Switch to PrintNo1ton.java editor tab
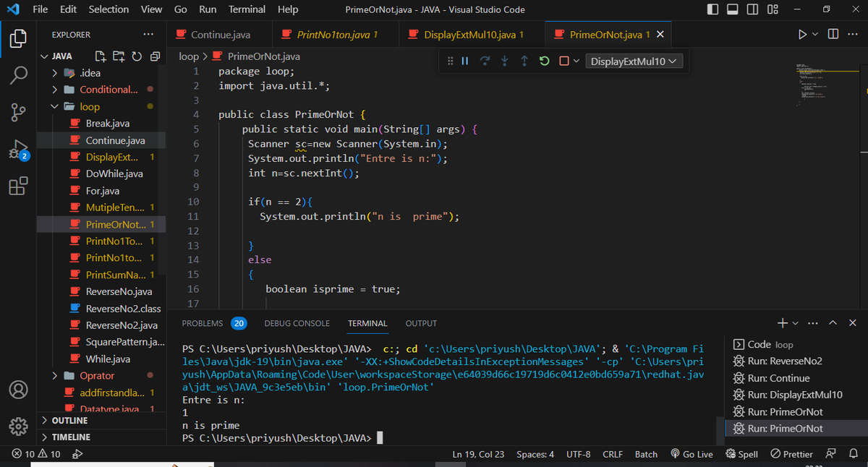This screenshot has width=868, height=467. pos(337,35)
